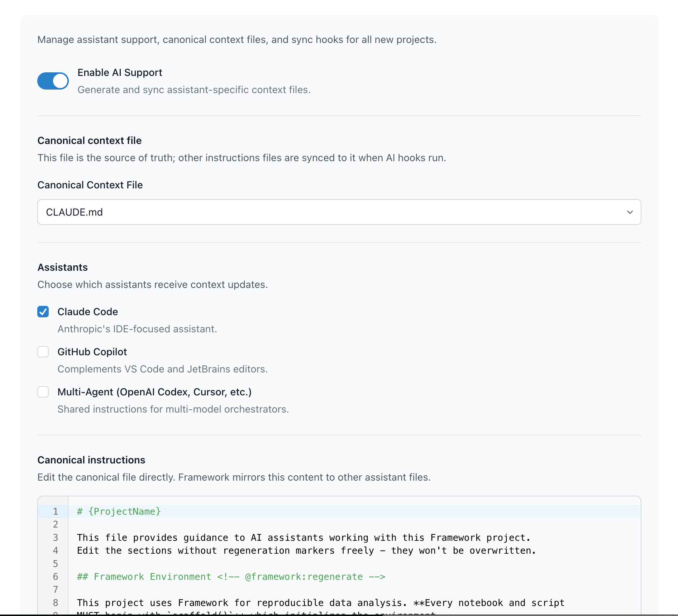678x616 pixels.
Task: Click the Canonical instructions section heading
Action: coord(91,460)
